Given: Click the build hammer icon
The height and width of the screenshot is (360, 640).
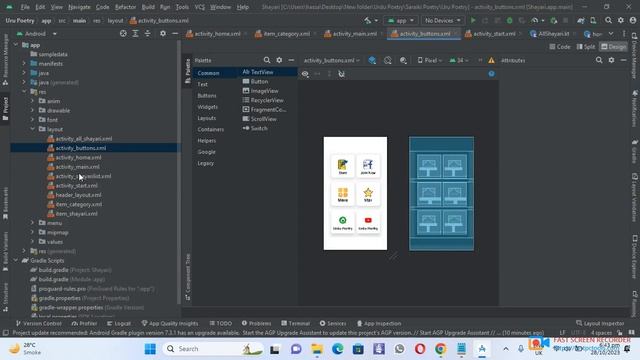Looking at the screenshot, I should [368, 20].
